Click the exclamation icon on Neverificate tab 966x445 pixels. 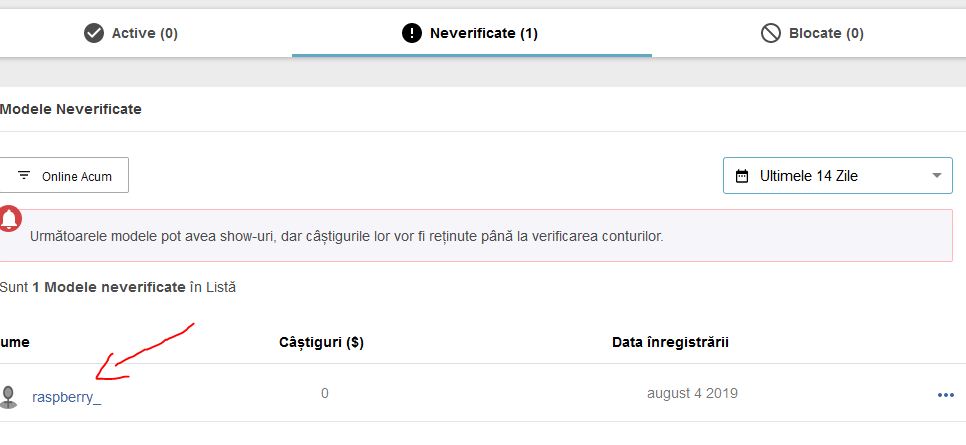[x=412, y=33]
